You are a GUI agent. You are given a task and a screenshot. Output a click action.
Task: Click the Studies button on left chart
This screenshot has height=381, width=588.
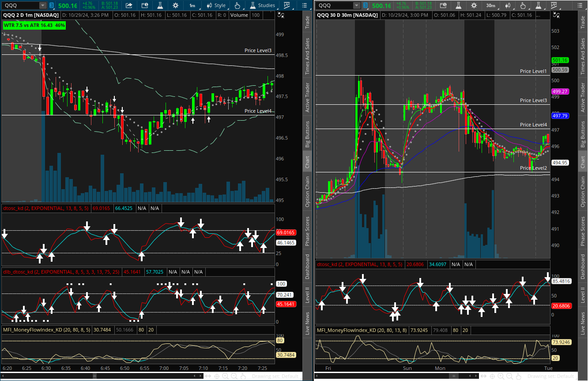point(263,5)
